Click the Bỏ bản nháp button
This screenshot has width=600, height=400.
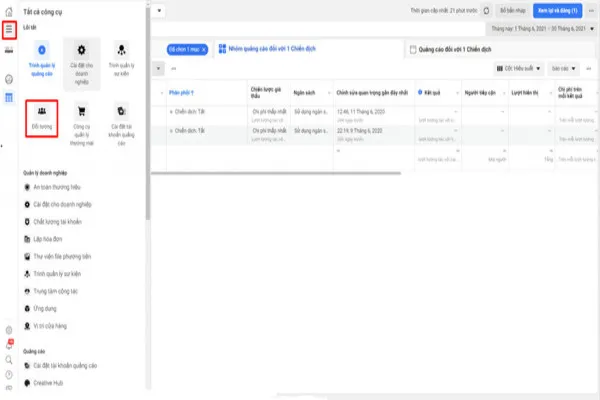tap(514, 9)
